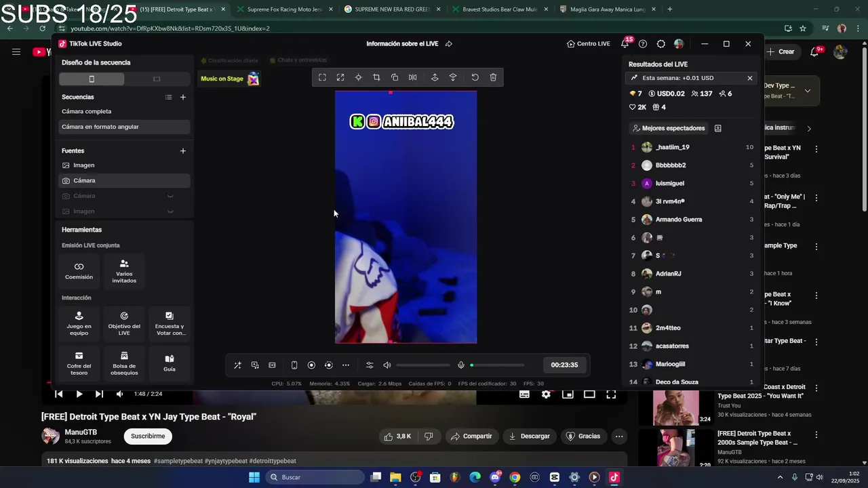Mute speaker volume in LIVE Studio
868x488 pixels.
(387, 365)
